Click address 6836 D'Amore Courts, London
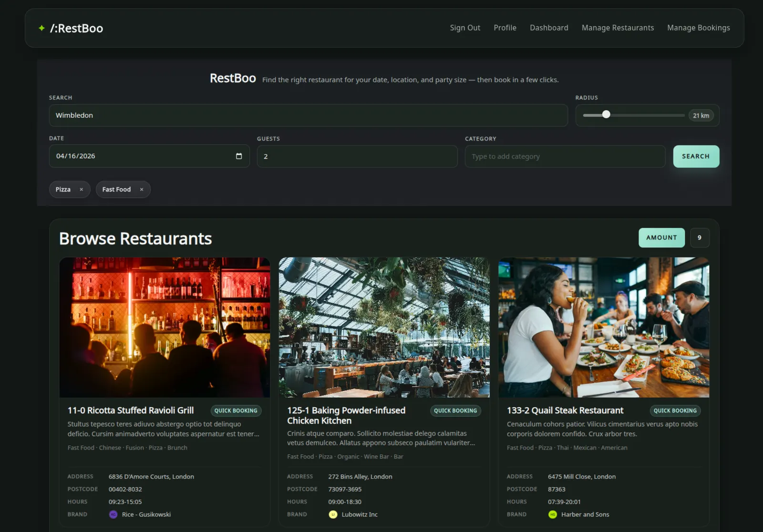This screenshot has height=532, width=763. click(151, 476)
